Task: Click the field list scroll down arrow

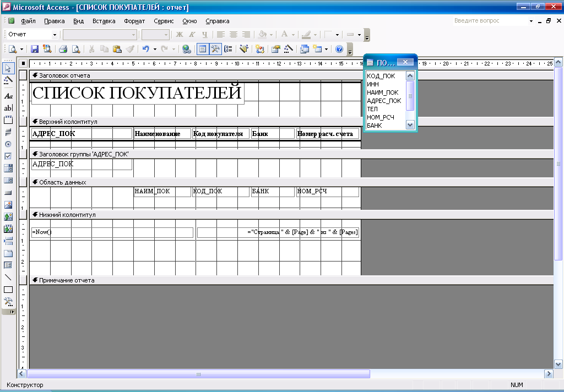Action: [x=410, y=125]
